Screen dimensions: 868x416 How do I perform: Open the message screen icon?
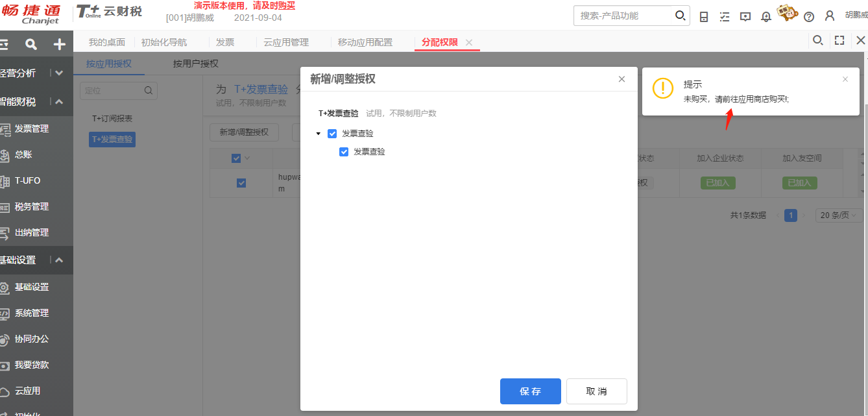point(745,17)
